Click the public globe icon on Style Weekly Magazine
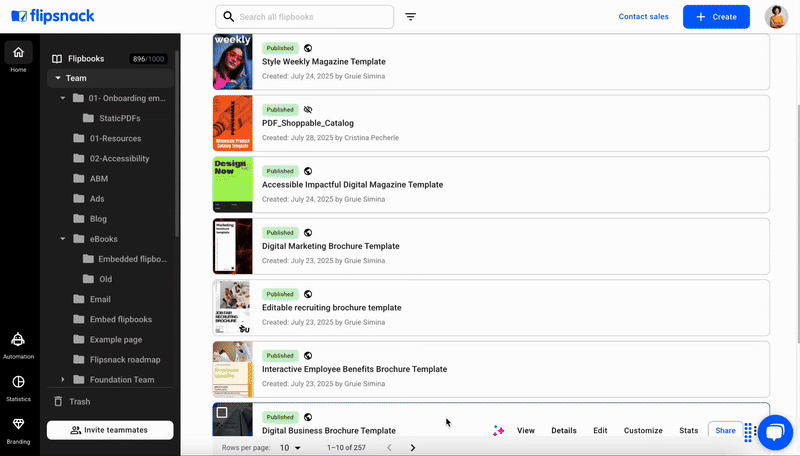 tap(308, 47)
